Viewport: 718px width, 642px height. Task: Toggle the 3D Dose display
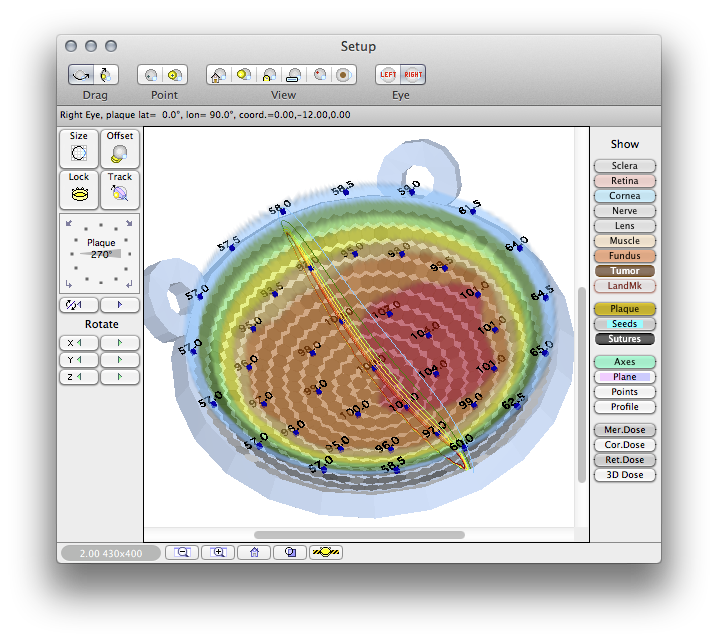624,475
